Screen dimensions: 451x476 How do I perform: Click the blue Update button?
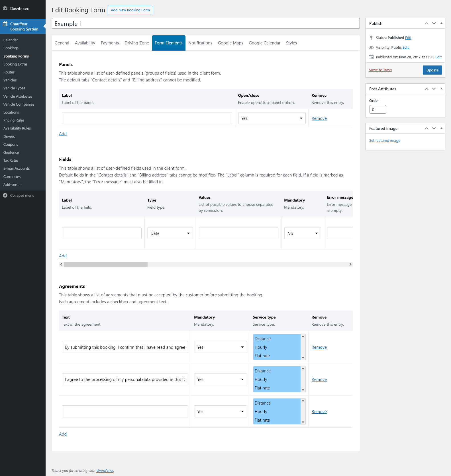point(432,70)
